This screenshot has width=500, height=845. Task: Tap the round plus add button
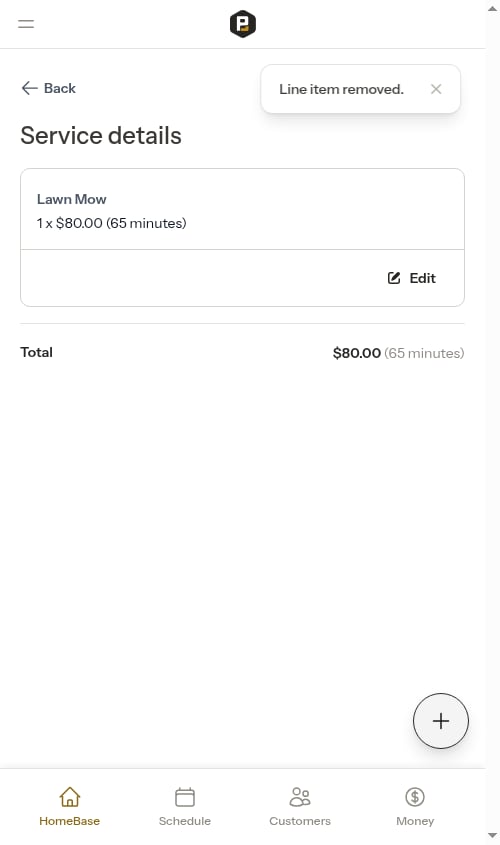441,721
